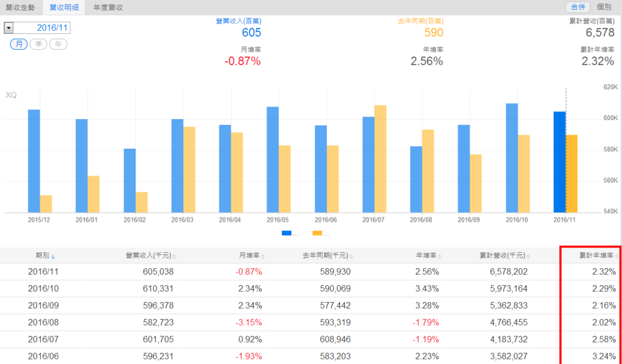The height and width of the screenshot is (364, 622).
Task: Click prior-year value 608,946 in the table
Action: (335, 340)
